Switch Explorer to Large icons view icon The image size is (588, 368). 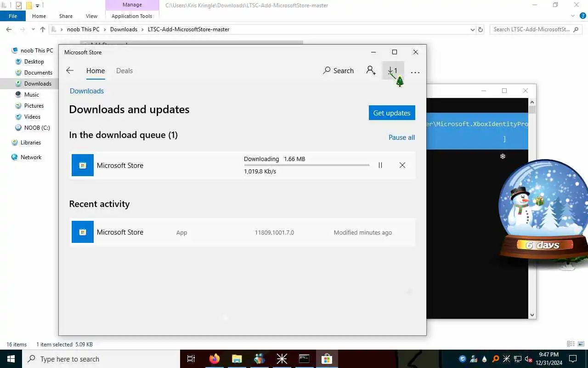click(581, 344)
